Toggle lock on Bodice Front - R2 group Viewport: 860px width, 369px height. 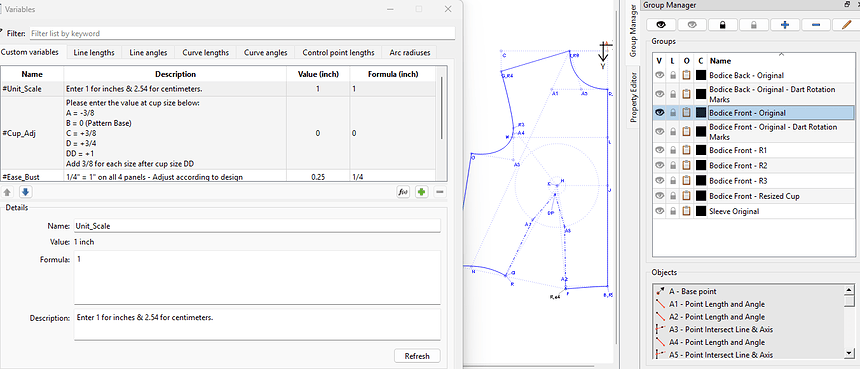pos(673,165)
